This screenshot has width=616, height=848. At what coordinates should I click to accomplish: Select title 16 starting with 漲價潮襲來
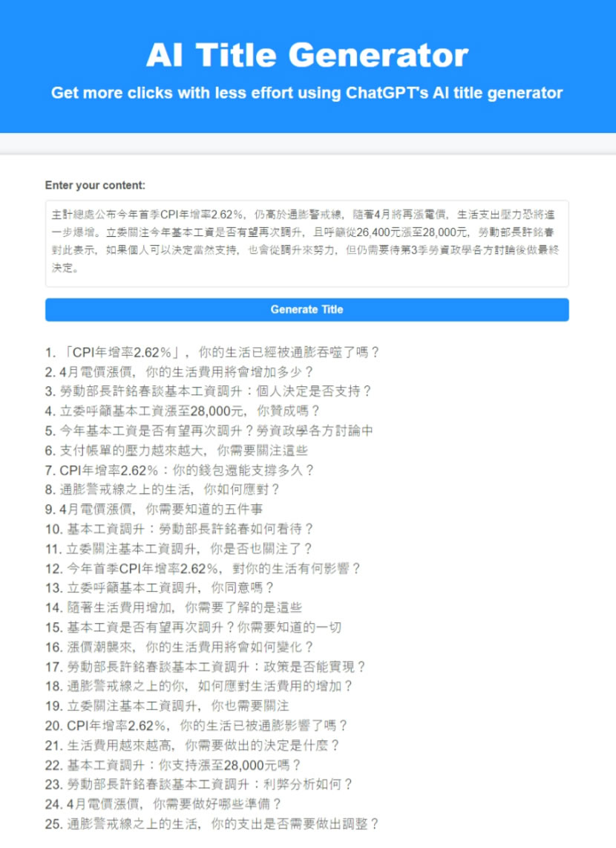[x=179, y=647]
